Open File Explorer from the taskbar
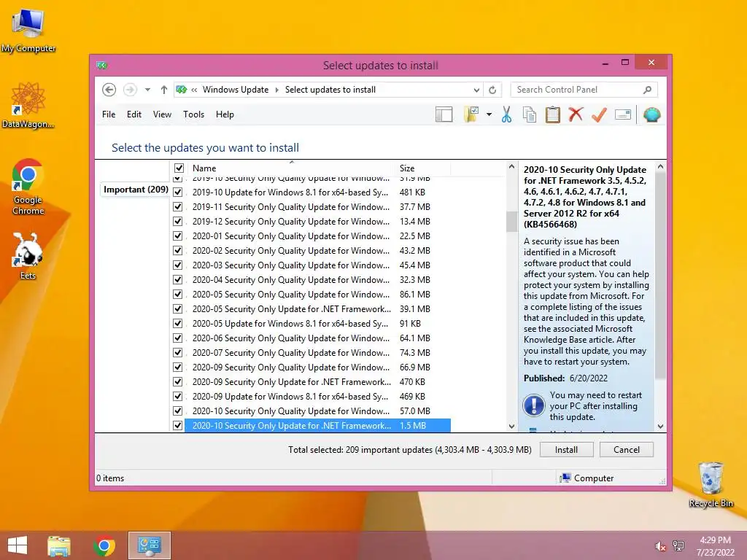Screen dimensions: 747x560 coord(58,545)
